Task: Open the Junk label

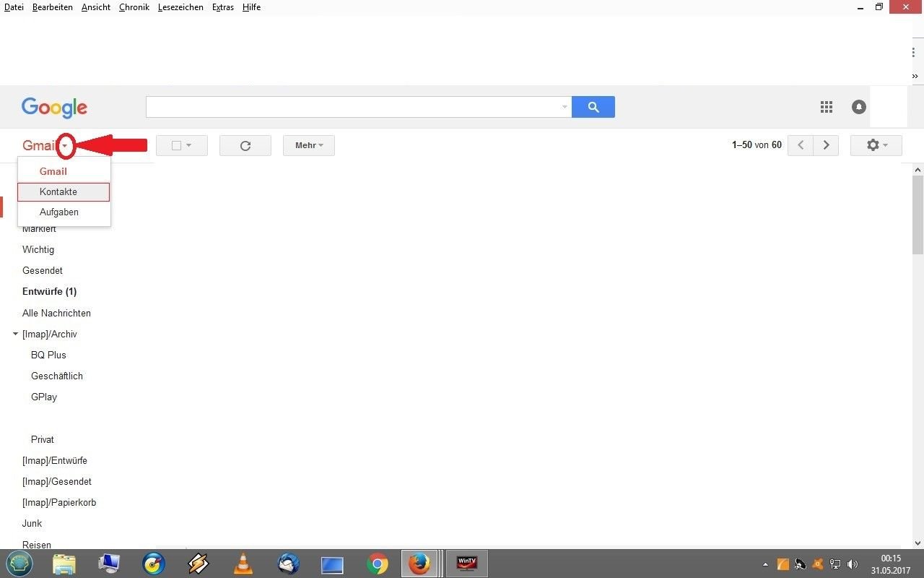Action: (x=32, y=523)
